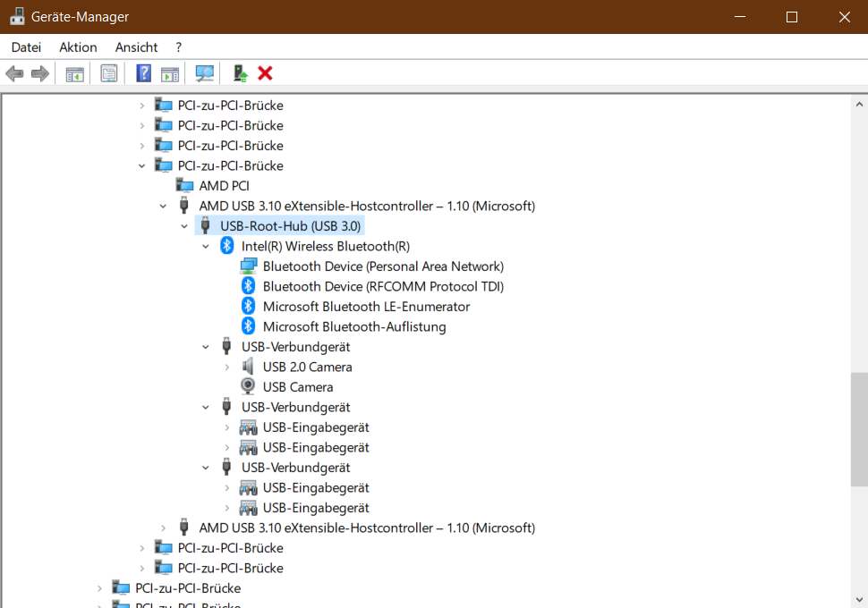Viewport: 868px width, 608px height.
Task: Click folder icon of expanded PCI-zu-PCI-Brücke
Action: tap(163, 165)
